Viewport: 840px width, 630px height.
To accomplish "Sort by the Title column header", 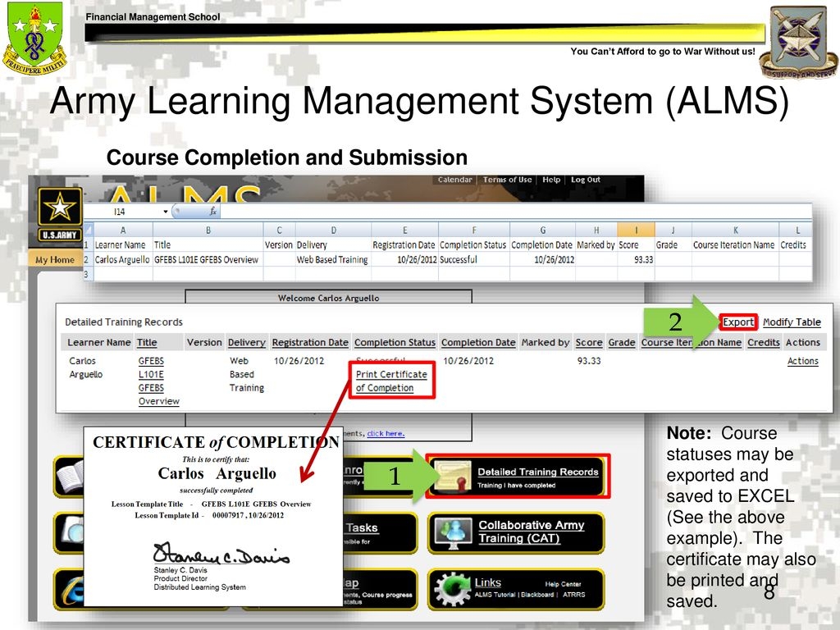I will pos(147,342).
